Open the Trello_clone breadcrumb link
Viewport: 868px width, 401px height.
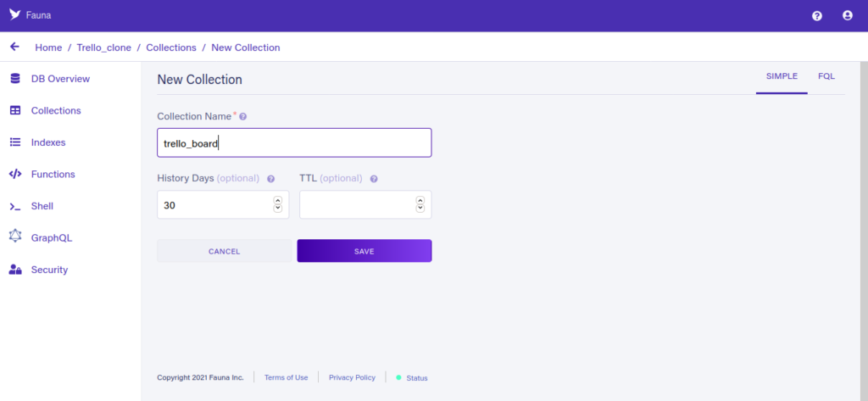pos(104,47)
